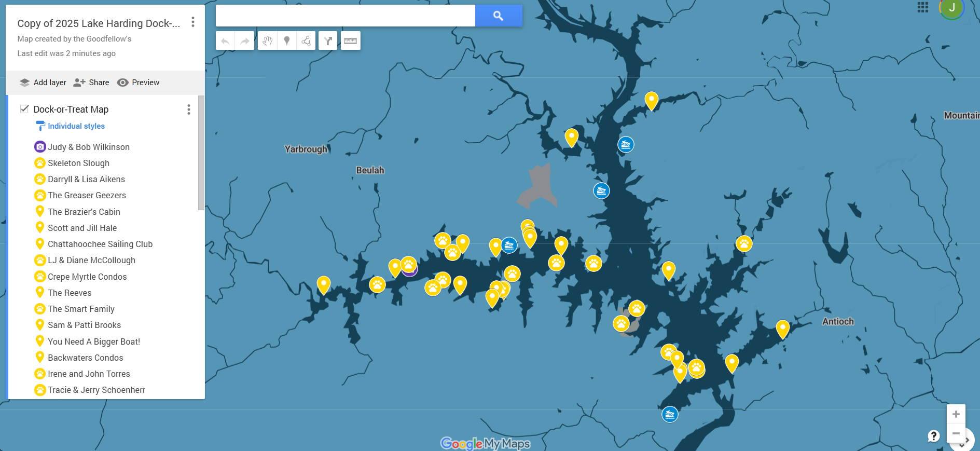Open the map title options menu
Screen dimensions: 980x451
193,22
